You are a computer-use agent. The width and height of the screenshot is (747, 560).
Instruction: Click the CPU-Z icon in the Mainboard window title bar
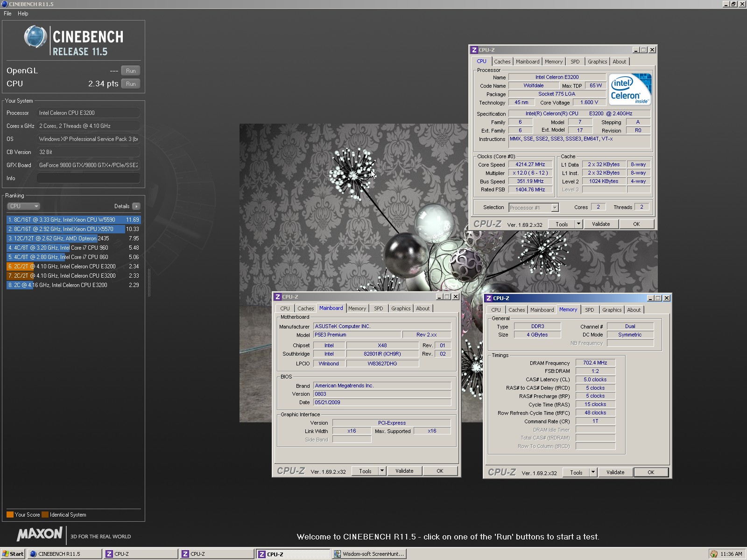click(278, 297)
